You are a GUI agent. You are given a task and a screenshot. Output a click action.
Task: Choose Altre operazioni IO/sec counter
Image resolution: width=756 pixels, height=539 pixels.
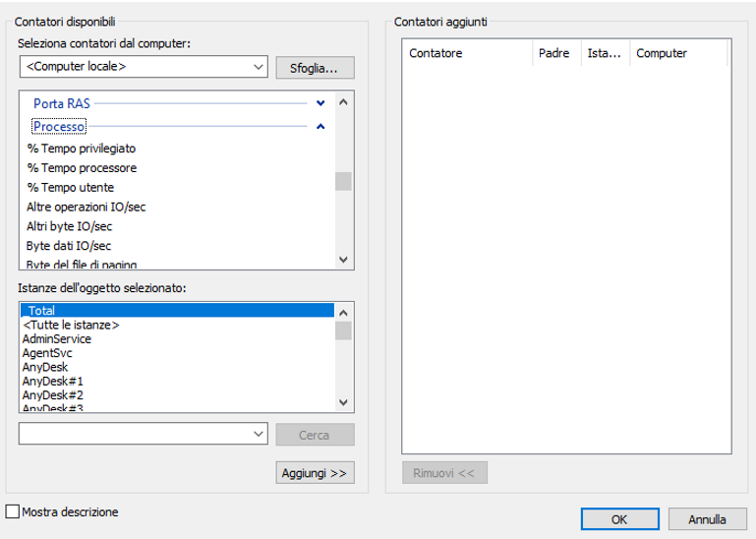point(87,207)
